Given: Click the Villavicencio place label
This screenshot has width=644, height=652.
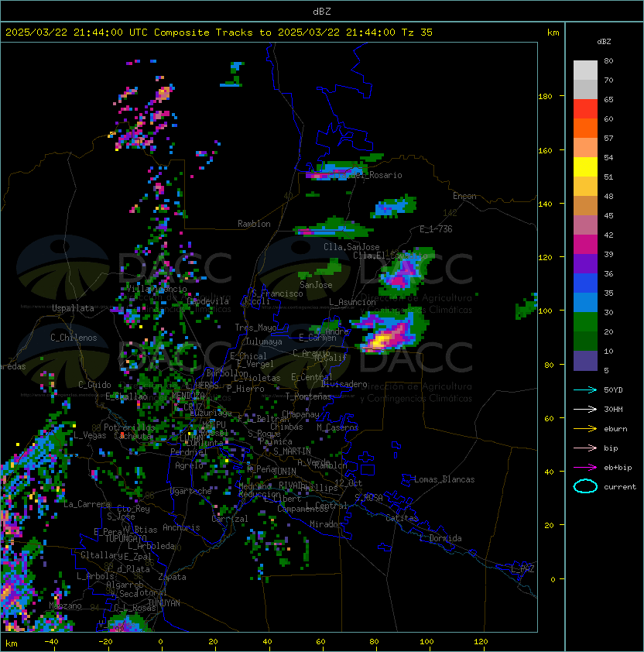Looking at the screenshot, I should [156, 289].
